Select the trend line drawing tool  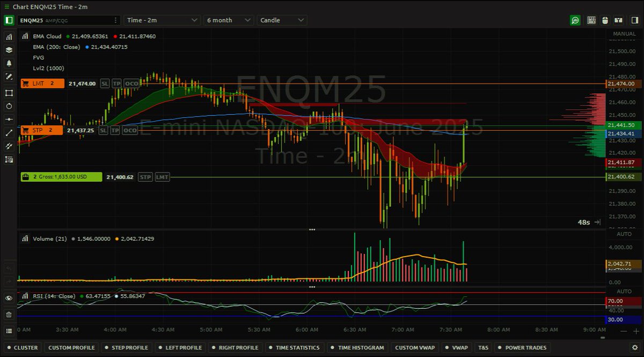(9, 132)
